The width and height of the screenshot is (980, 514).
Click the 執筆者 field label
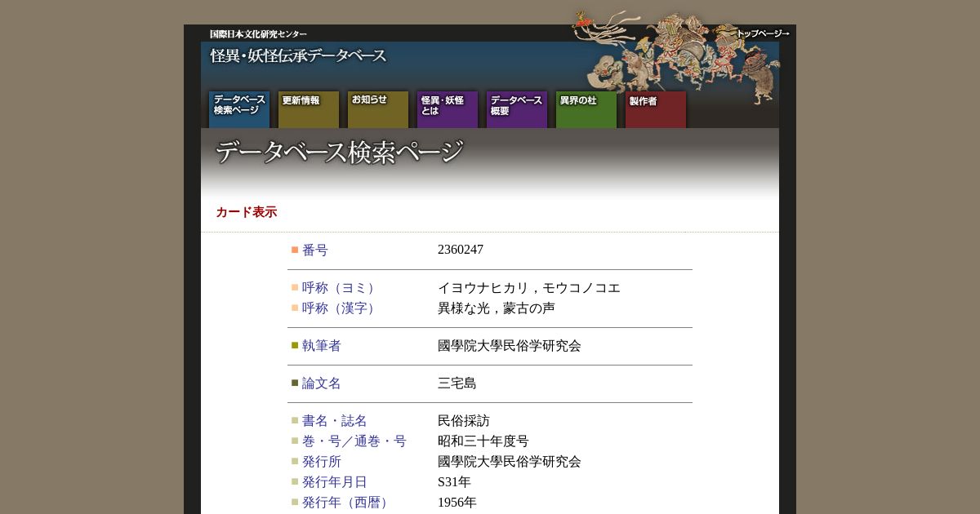click(322, 346)
